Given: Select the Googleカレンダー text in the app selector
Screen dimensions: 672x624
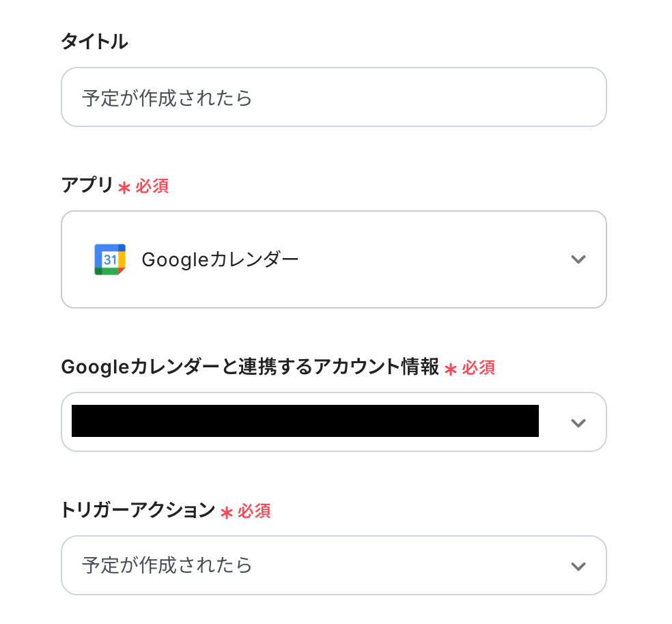Looking at the screenshot, I should pos(220,259).
